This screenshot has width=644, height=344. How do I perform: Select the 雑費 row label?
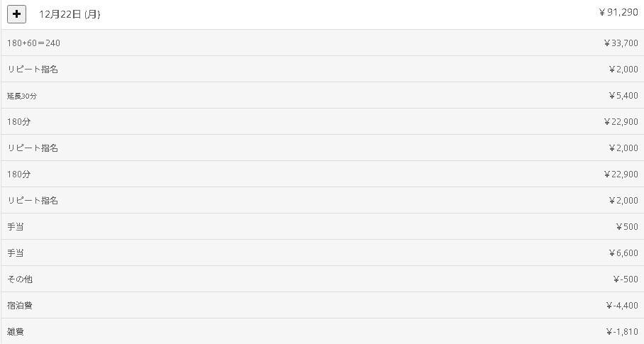point(16,332)
